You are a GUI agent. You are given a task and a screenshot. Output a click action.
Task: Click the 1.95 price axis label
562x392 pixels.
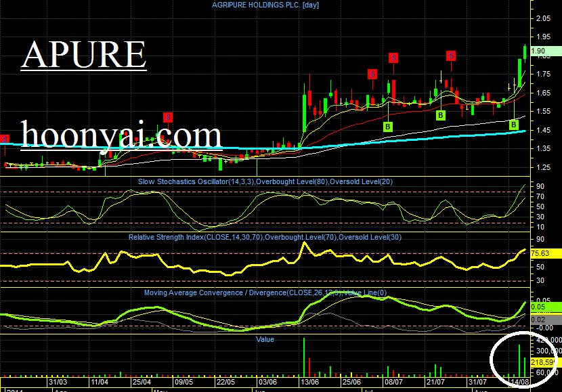[x=543, y=37]
